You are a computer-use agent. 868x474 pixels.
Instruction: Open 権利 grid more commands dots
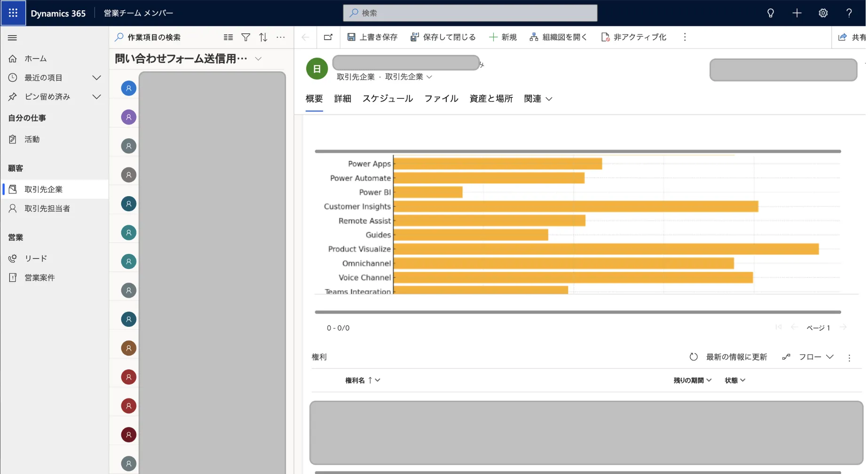tap(849, 358)
